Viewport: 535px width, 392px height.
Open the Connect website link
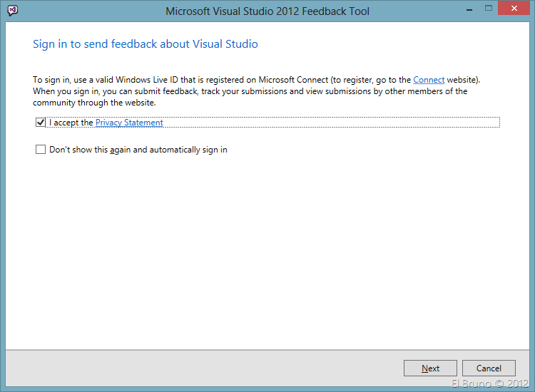click(x=429, y=80)
